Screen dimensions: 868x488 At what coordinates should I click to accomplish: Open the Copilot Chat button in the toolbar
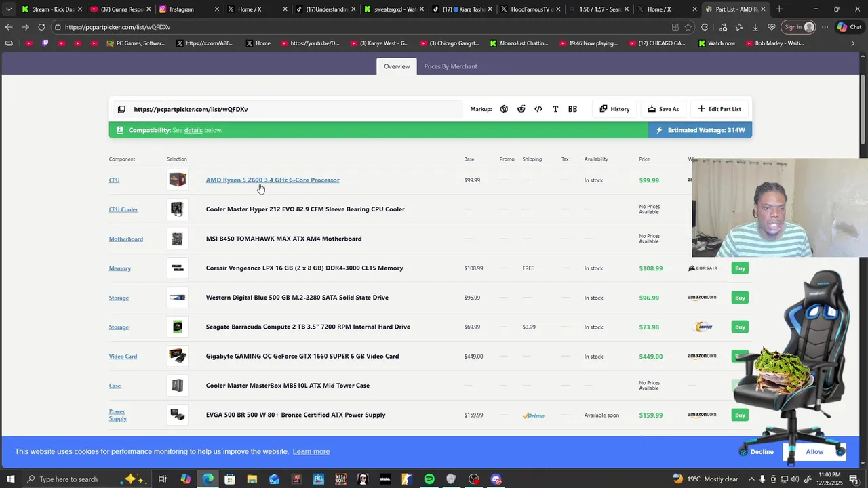click(x=850, y=27)
